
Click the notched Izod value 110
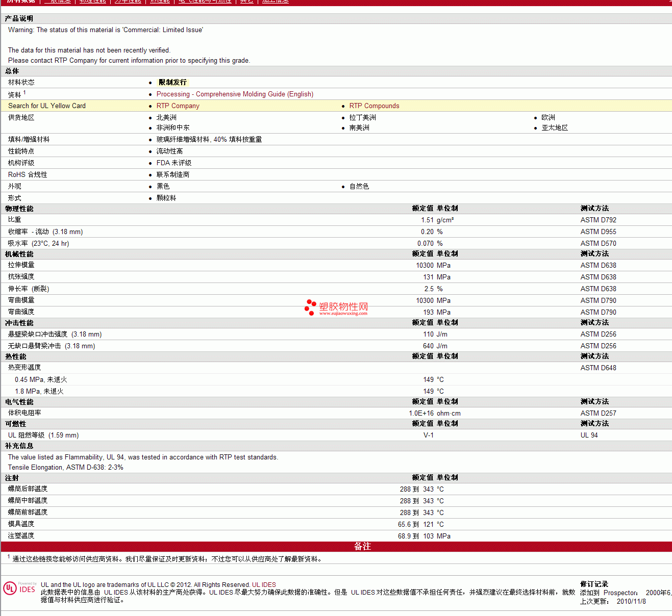coord(428,334)
